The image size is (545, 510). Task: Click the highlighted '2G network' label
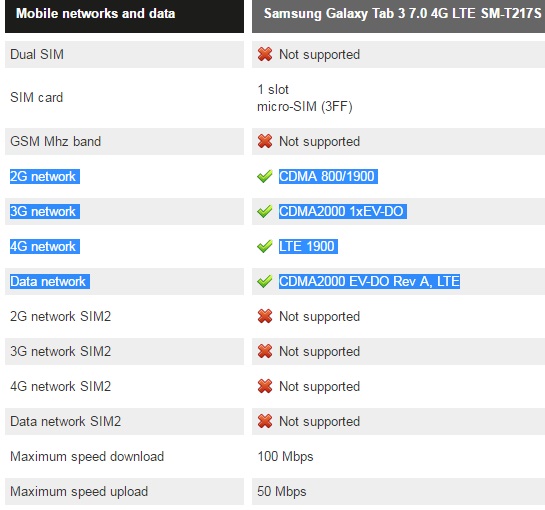pyautogui.click(x=45, y=177)
